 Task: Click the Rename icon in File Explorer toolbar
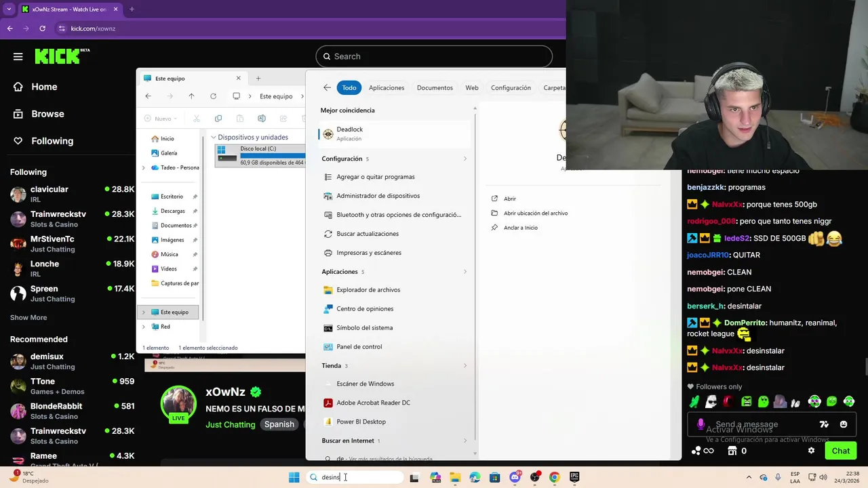(261, 119)
